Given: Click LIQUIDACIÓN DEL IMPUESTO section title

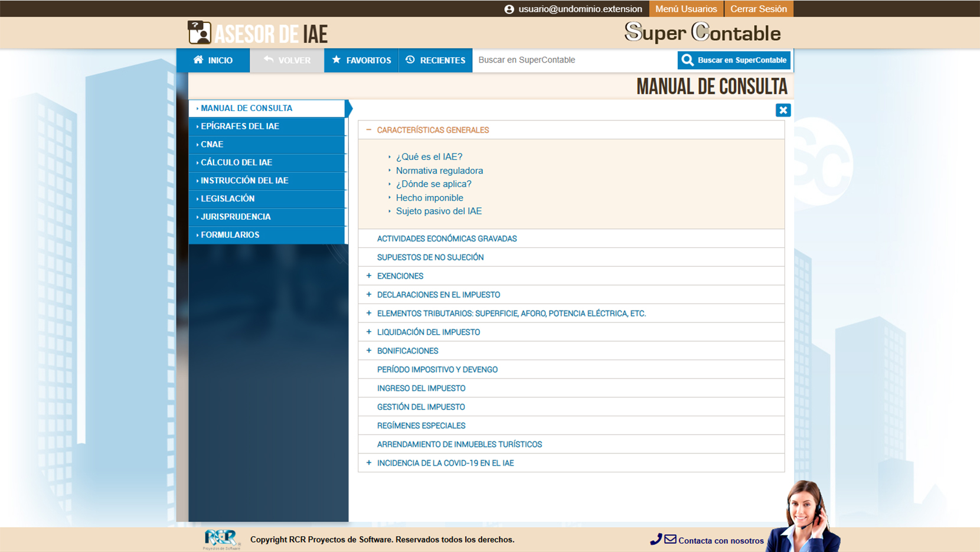Looking at the screenshot, I should (429, 332).
